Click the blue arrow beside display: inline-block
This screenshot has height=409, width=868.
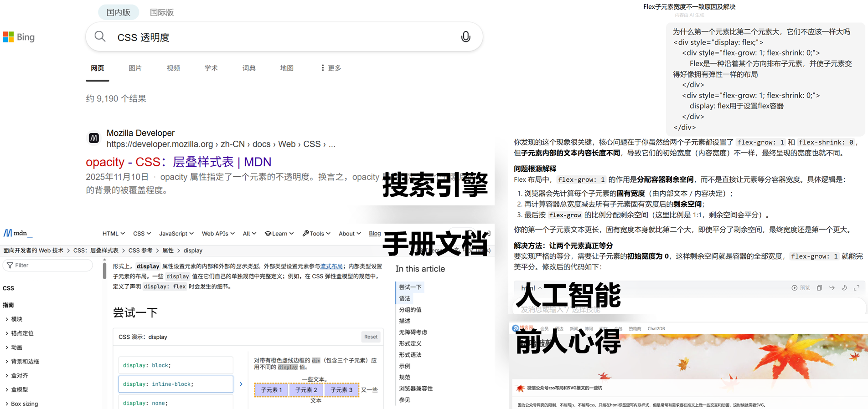pos(241,384)
